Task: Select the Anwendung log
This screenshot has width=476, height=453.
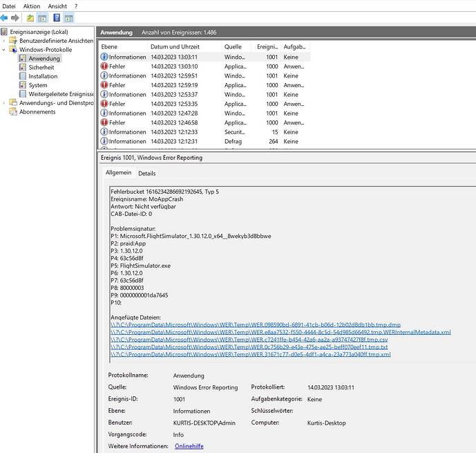Action: [x=44, y=58]
